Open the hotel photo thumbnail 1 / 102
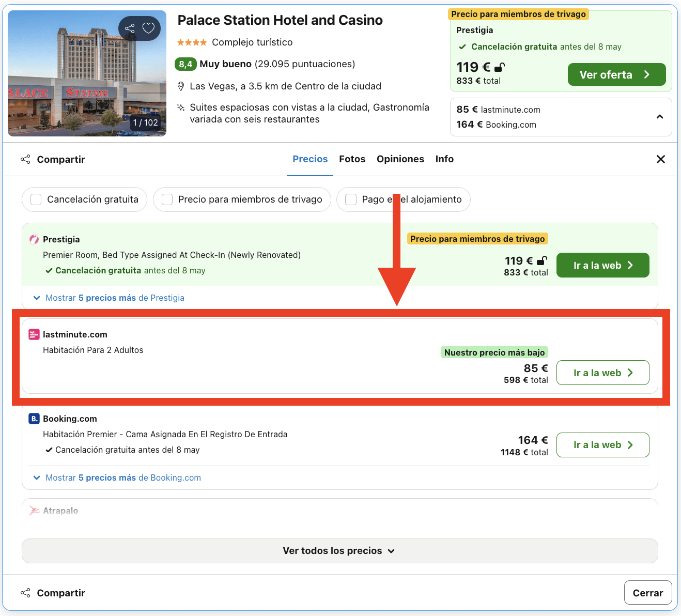 87,73
